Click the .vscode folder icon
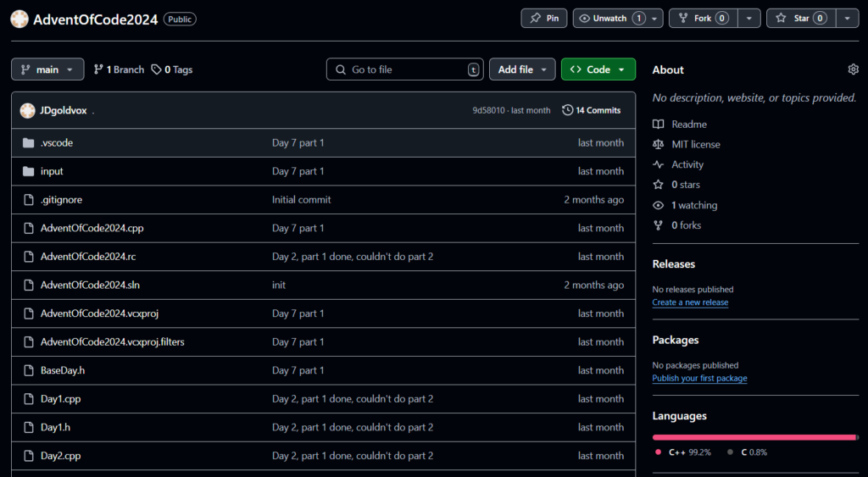The height and width of the screenshot is (477, 868). tap(28, 143)
